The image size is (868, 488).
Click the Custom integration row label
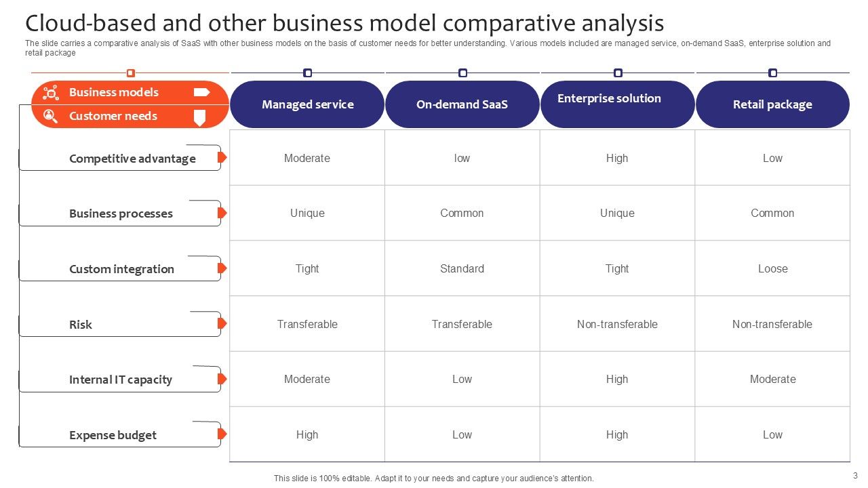coord(121,269)
